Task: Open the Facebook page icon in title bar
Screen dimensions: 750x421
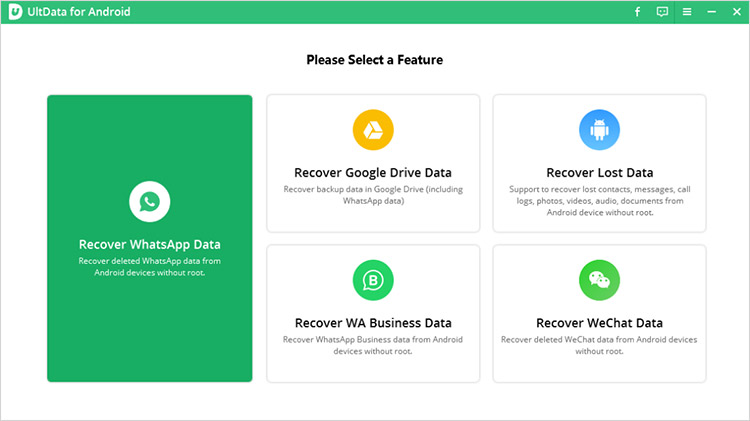Action: 638,12
